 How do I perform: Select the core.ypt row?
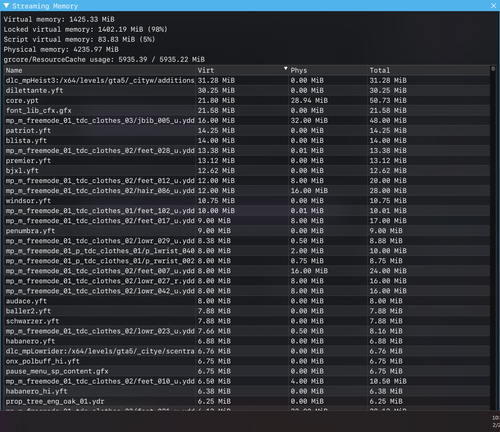(x=247, y=100)
